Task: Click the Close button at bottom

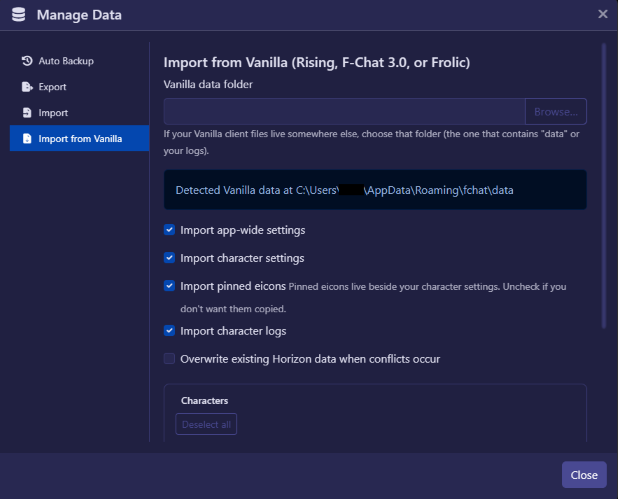Action: coord(584,475)
